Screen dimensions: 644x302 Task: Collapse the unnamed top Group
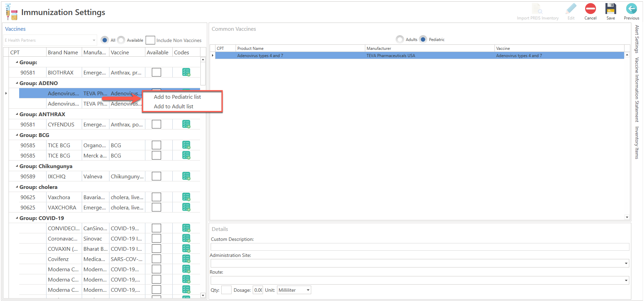pos(17,62)
